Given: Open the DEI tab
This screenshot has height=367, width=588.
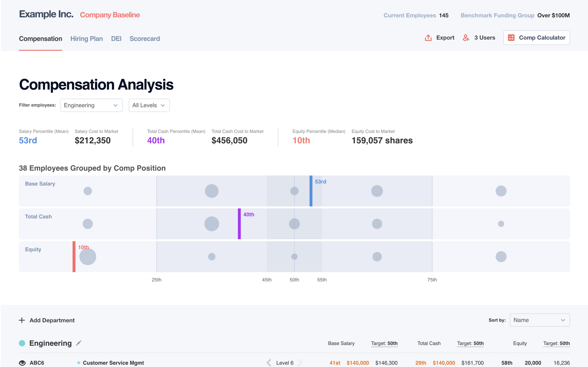Looking at the screenshot, I should point(116,39).
